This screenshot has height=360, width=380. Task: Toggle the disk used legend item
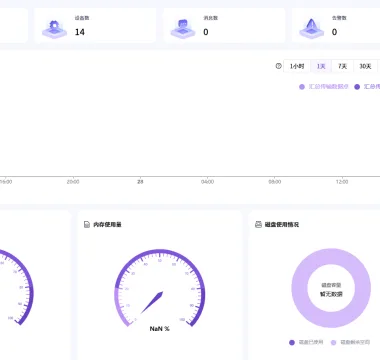click(x=306, y=342)
